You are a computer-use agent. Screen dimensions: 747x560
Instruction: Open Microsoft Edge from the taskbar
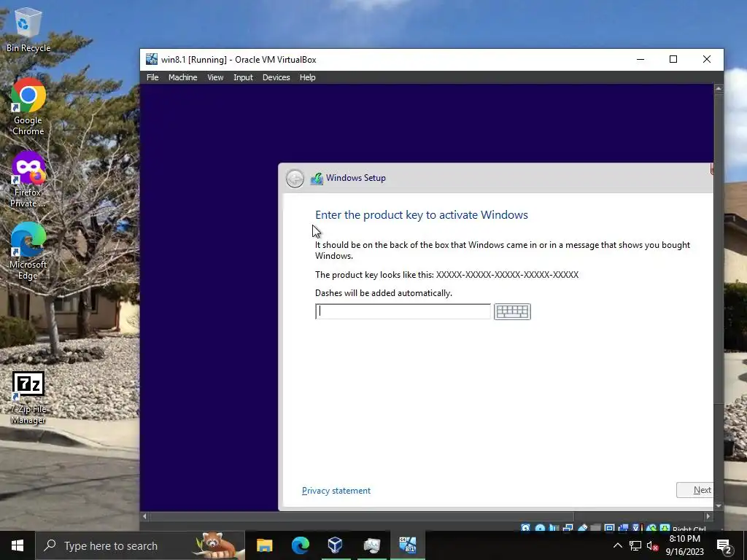point(300,545)
